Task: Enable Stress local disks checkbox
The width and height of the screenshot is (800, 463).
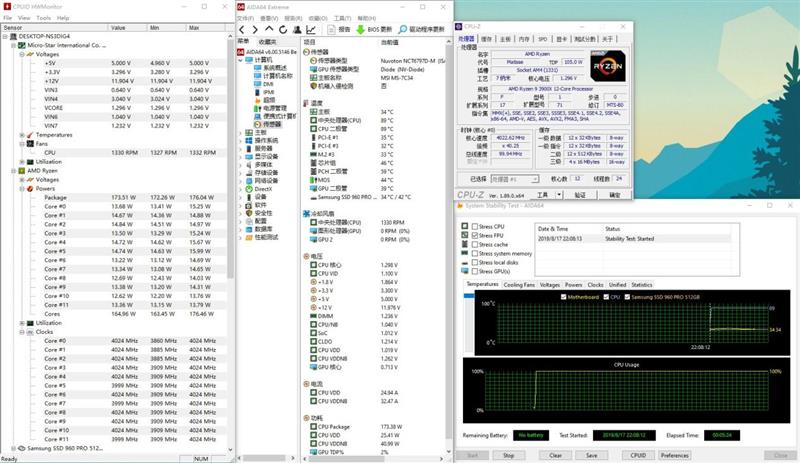Action: tap(475, 262)
